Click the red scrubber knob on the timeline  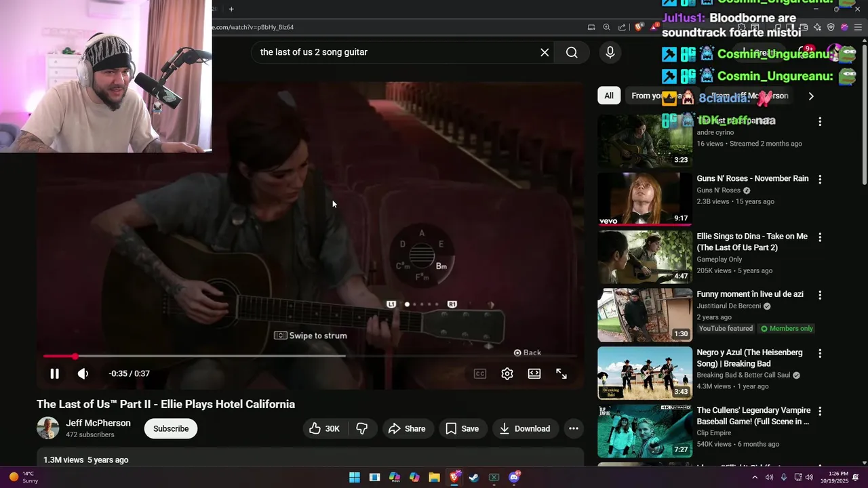tap(75, 356)
